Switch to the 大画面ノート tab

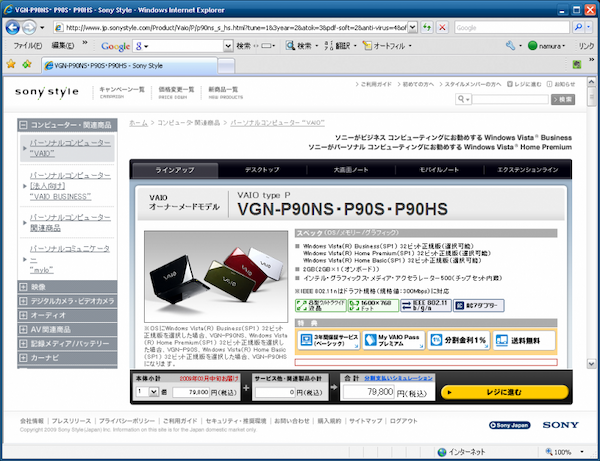click(x=351, y=169)
